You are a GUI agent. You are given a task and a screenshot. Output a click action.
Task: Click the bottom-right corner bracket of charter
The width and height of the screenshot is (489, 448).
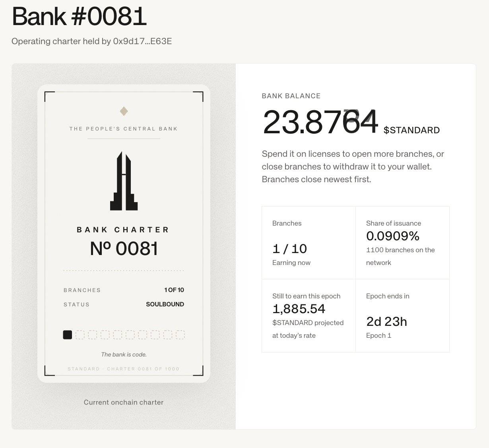tap(198, 370)
